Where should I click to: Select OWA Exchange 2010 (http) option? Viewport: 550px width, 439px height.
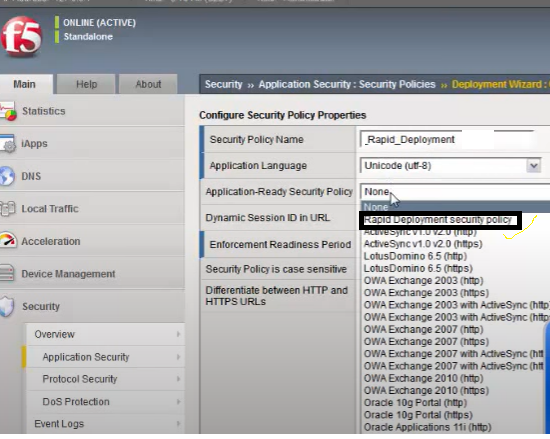[423, 378]
